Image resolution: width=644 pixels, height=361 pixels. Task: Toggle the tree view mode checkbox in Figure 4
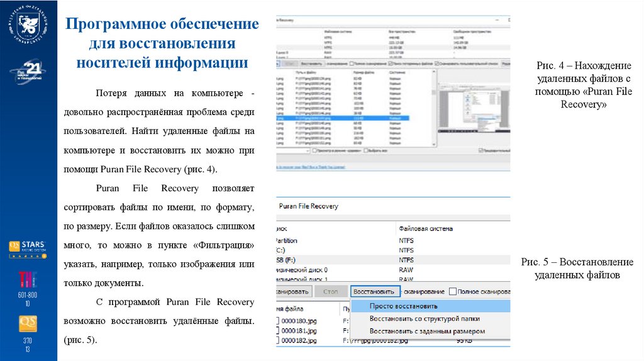(x=315, y=151)
